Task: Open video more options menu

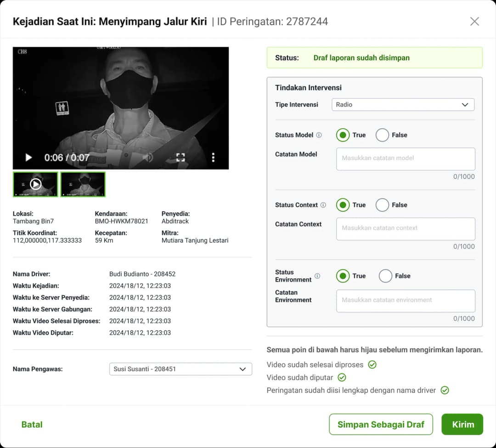Action: [x=213, y=158]
